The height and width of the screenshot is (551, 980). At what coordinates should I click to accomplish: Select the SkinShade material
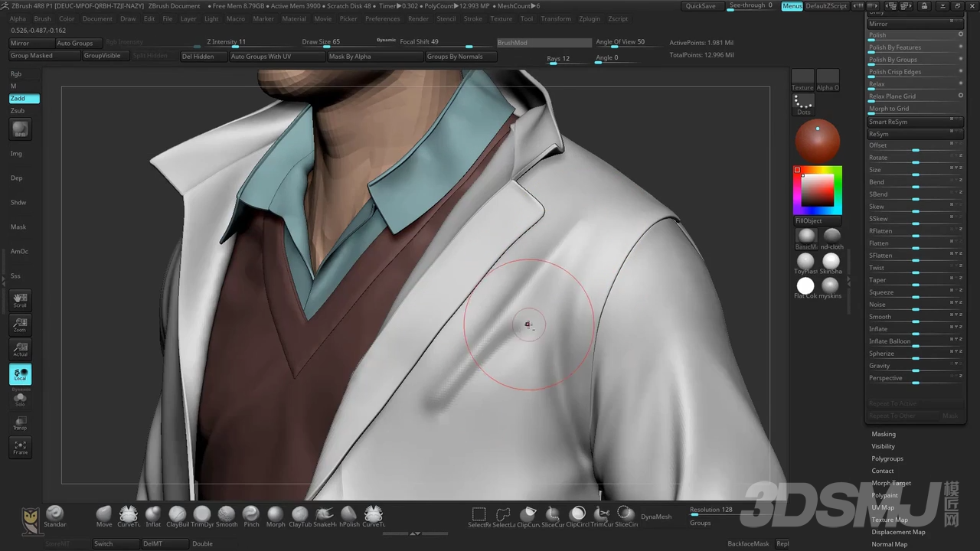coord(831,263)
